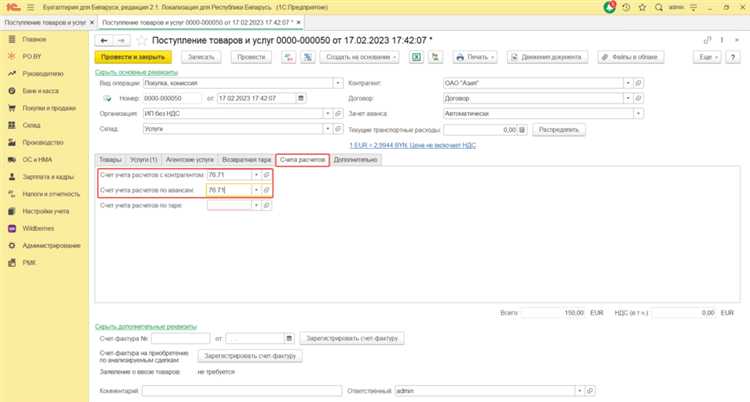This screenshot has height=402, width=750.
Task: Open the Создать на основании dropdown
Action: click(354, 57)
